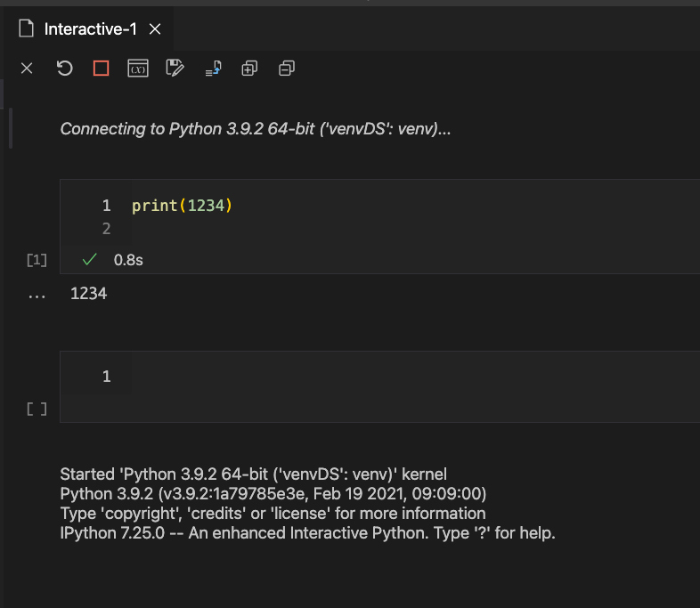Click the Python 3.9.2 version line

point(273,494)
